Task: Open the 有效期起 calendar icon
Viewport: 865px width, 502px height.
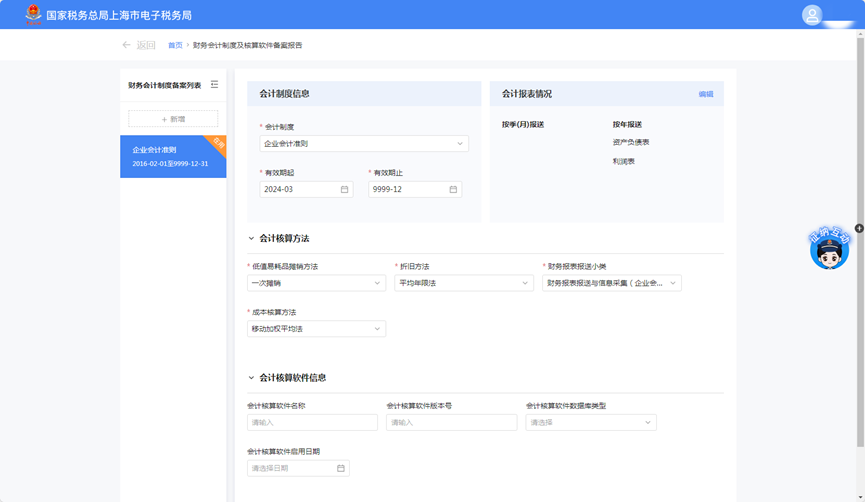Action: point(344,189)
